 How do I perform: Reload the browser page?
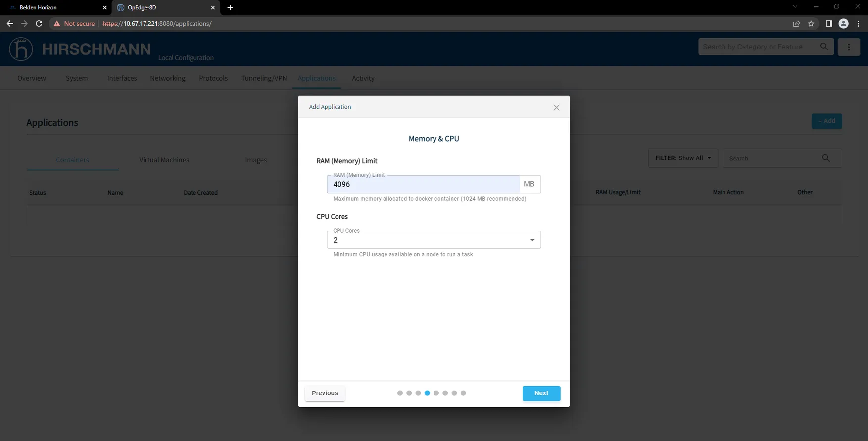tap(39, 23)
